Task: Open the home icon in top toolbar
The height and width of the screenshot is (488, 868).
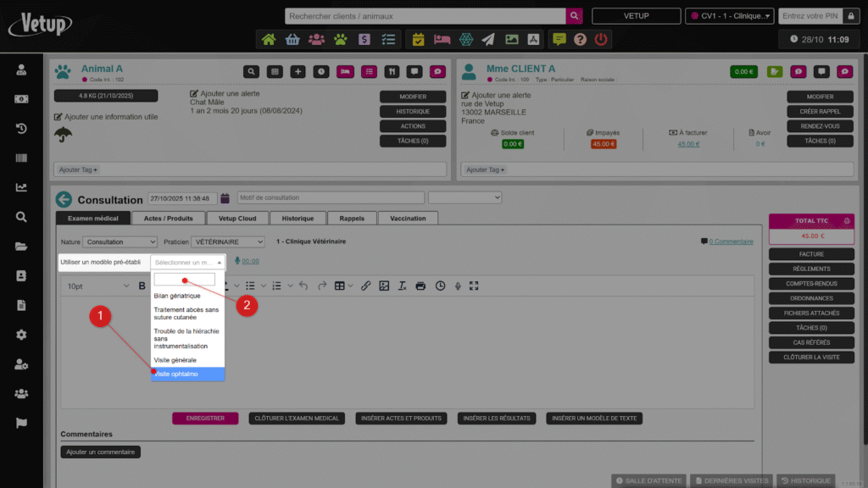Action: 269,39
